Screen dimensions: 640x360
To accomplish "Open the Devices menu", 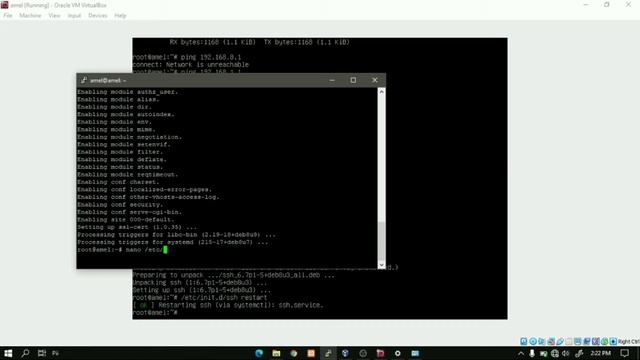I will [98, 16].
